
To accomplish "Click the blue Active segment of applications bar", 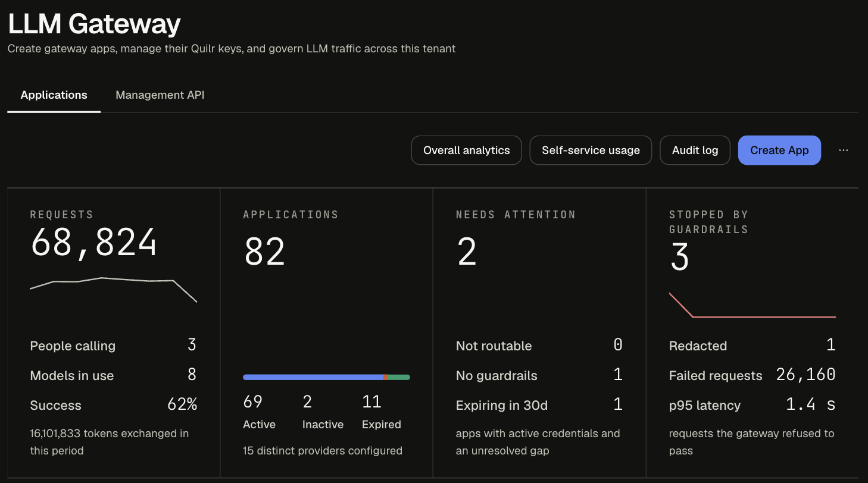I will point(313,377).
